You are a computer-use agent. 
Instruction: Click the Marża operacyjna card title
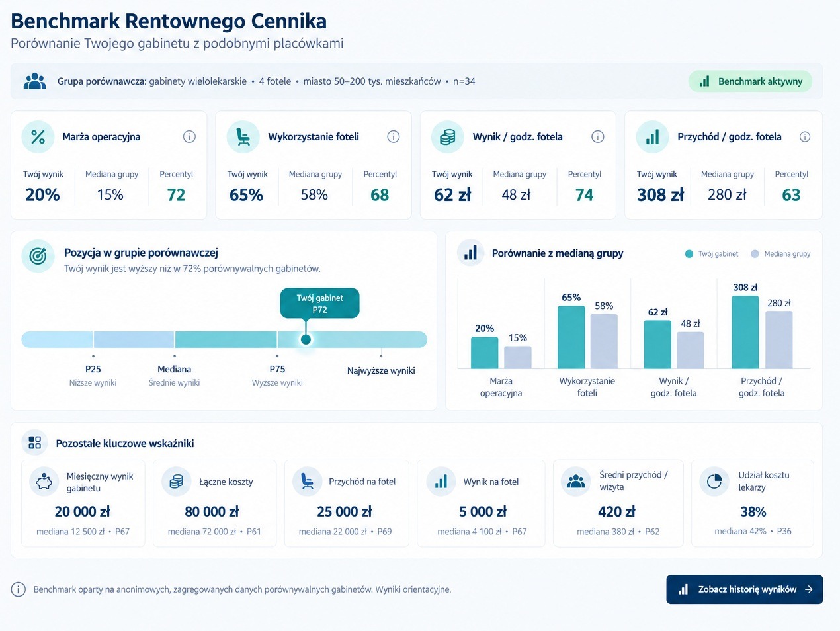[101, 137]
